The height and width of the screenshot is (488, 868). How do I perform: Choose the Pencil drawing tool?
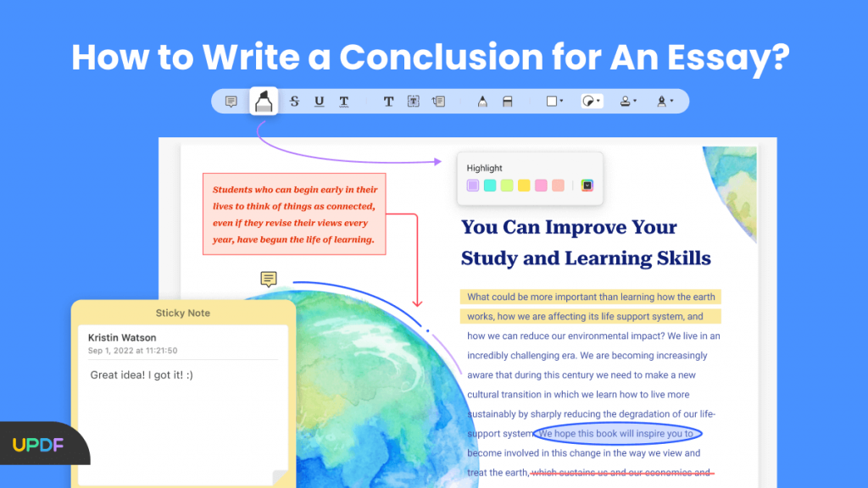click(483, 101)
